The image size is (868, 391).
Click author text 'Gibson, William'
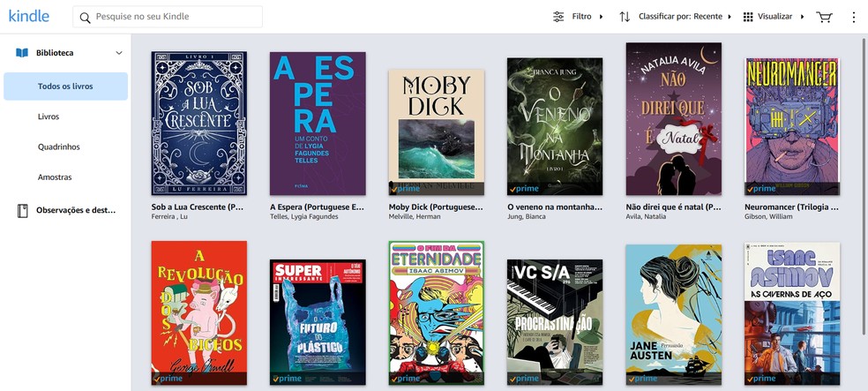click(x=768, y=216)
